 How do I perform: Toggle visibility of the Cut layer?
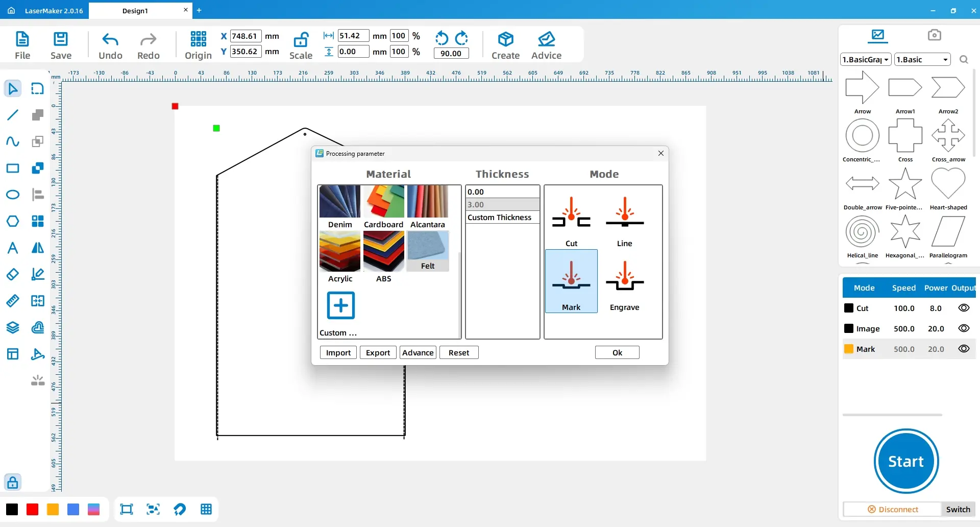pyautogui.click(x=964, y=308)
